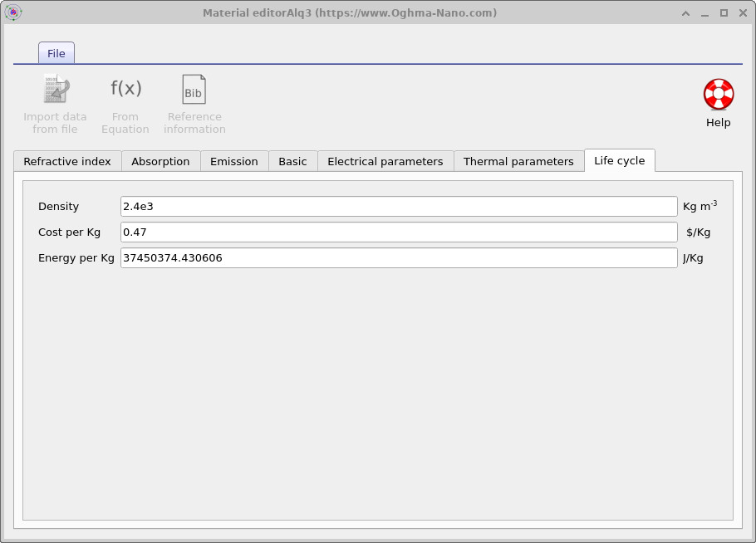Image resolution: width=756 pixels, height=543 pixels.
Task: Activate the Life cycle tab
Action: click(620, 160)
